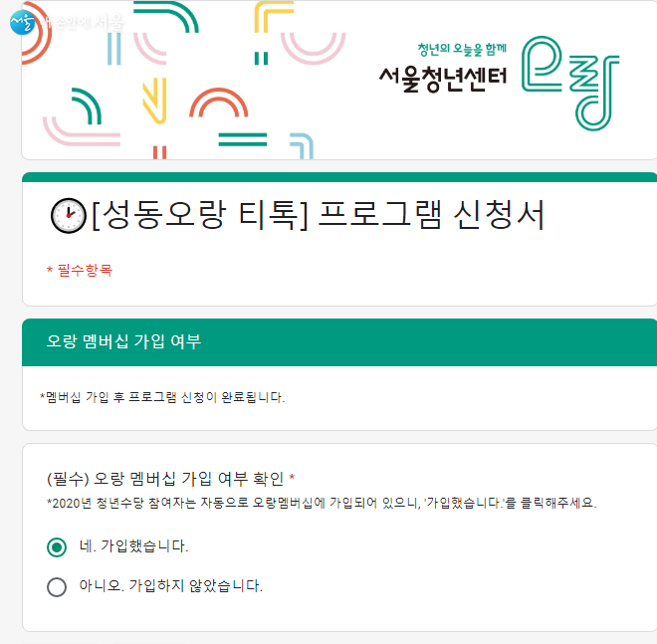Click the '아니오. 가입하지 않았습니다.' option label
Viewport: 657px width, 644px height.
170,586
